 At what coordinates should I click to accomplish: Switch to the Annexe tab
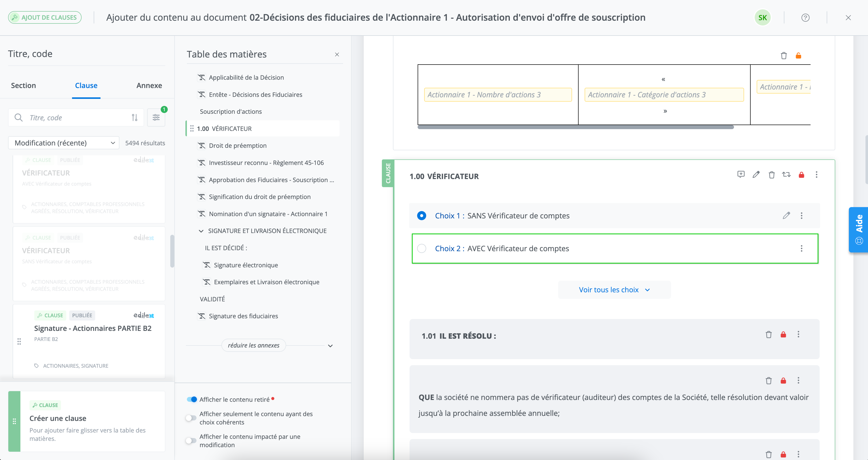point(149,86)
